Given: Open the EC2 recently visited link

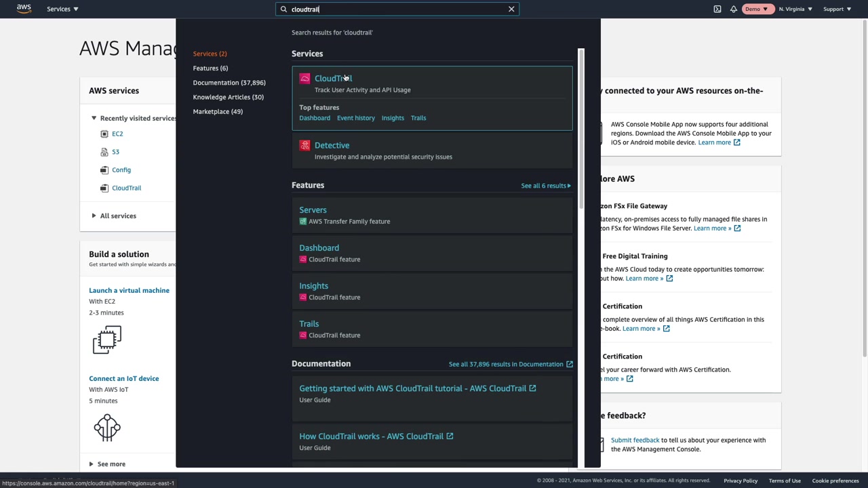Looking at the screenshot, I should coord(117,134).
